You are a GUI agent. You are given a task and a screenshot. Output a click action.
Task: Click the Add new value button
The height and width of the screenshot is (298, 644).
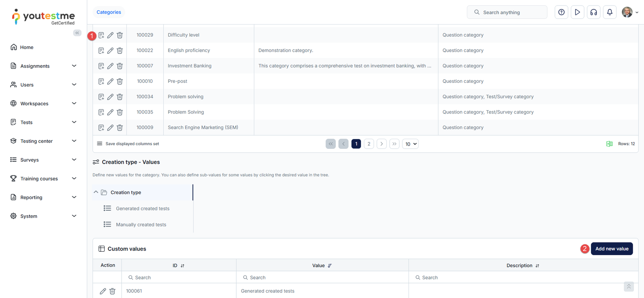point(611,249)
